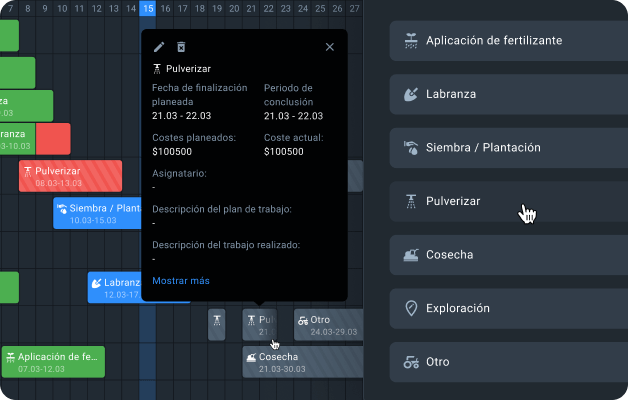This screenshot has width=628, height=400.
Task: Click the shovel icon on the blue Labranza bar
Action: (x=97, y=283)
